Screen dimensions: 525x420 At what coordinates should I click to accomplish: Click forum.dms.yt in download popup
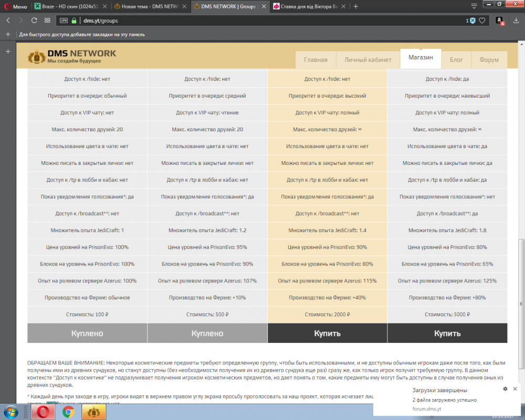coord(426,408)
